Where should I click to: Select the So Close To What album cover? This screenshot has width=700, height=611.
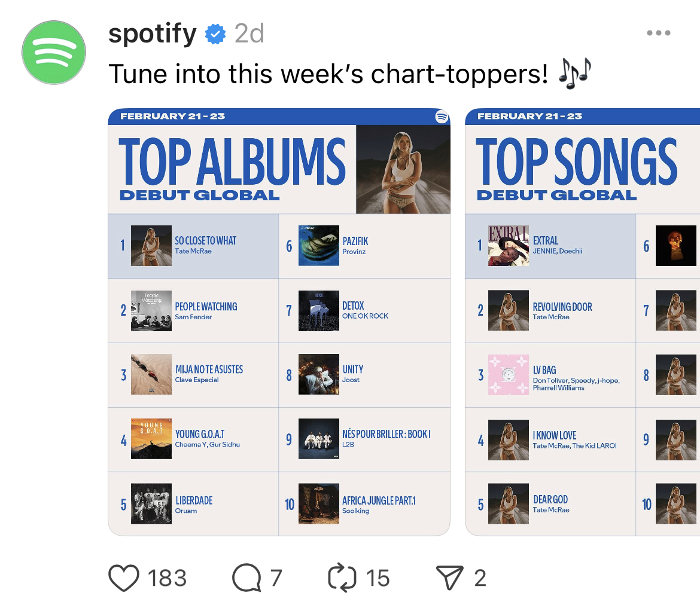pos(151,246)
